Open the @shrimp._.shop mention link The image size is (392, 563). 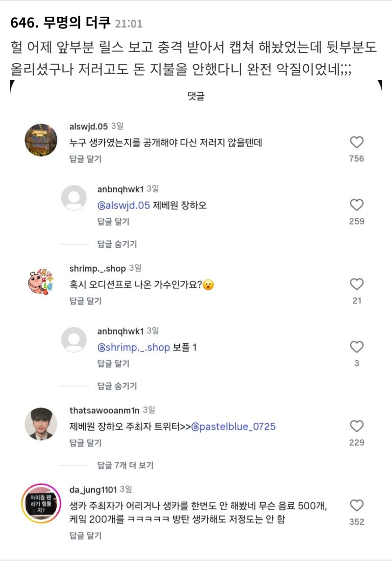(x=134, y=348)
